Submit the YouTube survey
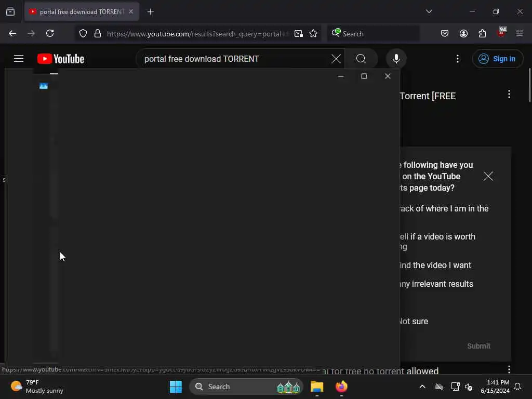 click(x=478, y=345)
